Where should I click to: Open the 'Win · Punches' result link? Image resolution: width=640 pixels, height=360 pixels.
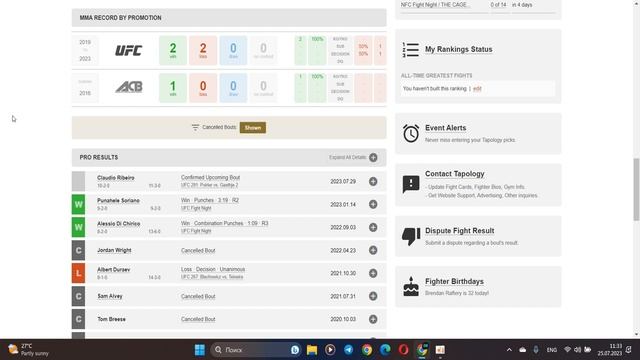[210, 200]
